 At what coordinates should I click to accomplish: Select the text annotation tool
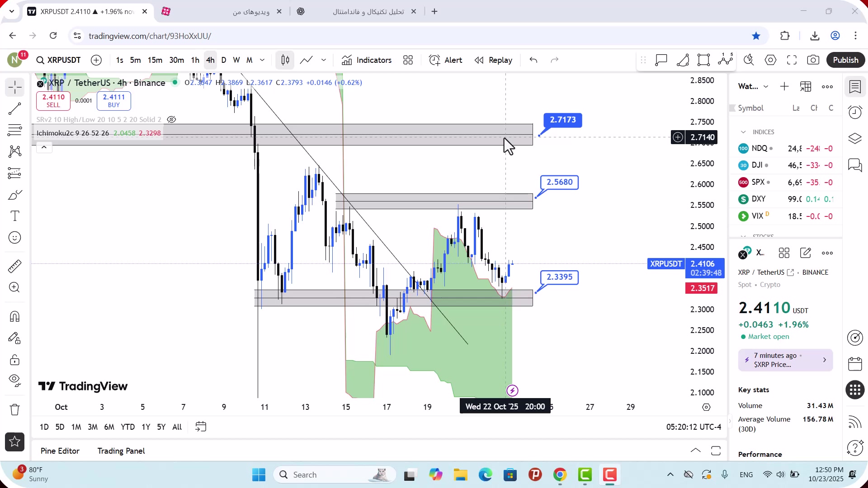click(x=15, y=216)
